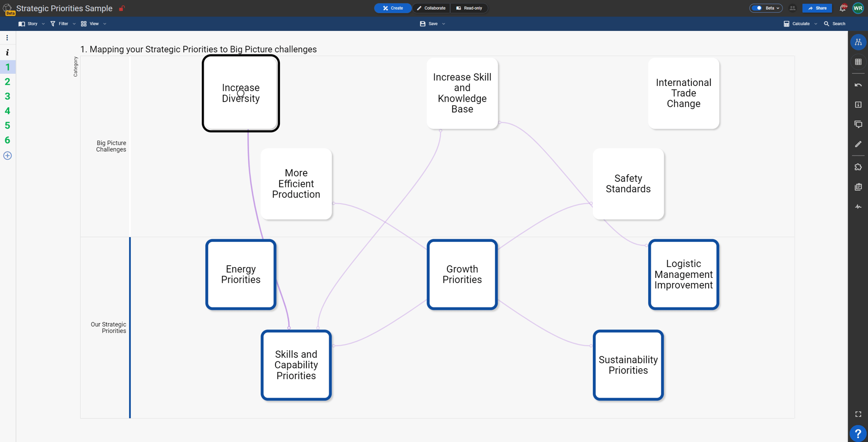868x442 pixels.
Task: Go to story page 3
Action: pyautogui.click(x=7, y=96)
